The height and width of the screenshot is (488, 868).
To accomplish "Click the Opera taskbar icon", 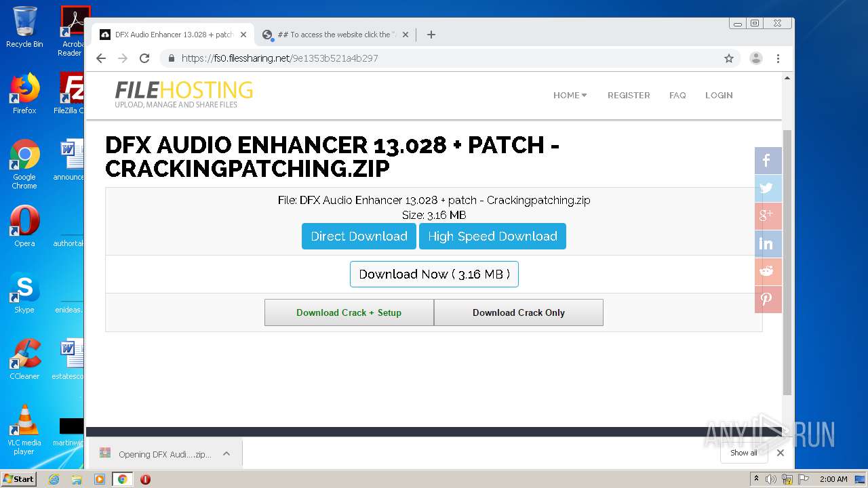I will pos(145,479).
